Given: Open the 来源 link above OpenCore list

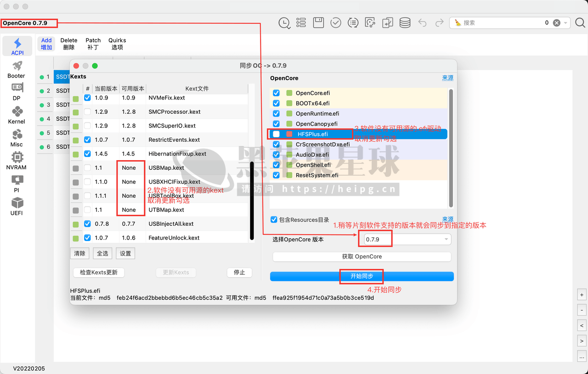Looking at the screenshot, I should tap(448, 78).
